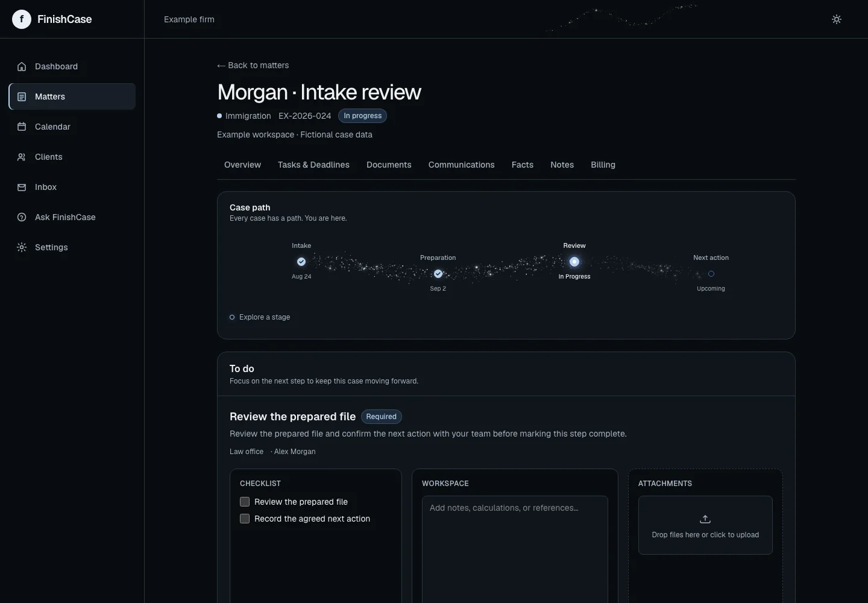
Task: Click the Clients people icon
Action: 22,157
